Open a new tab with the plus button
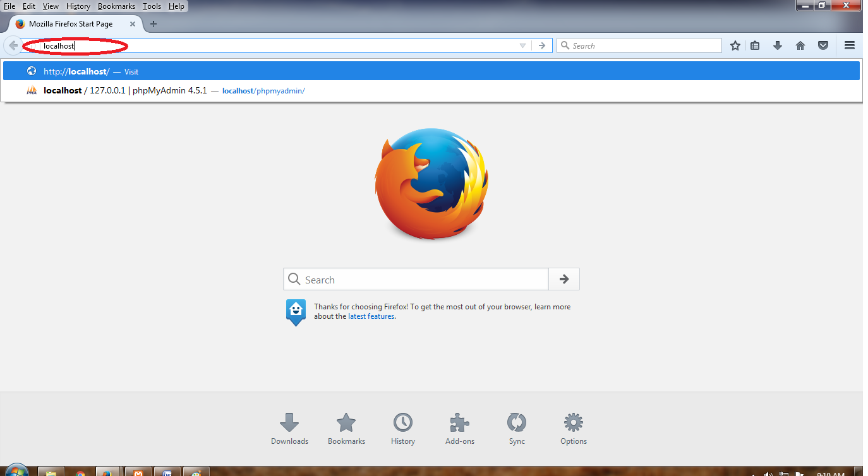 tap(154, 23)
